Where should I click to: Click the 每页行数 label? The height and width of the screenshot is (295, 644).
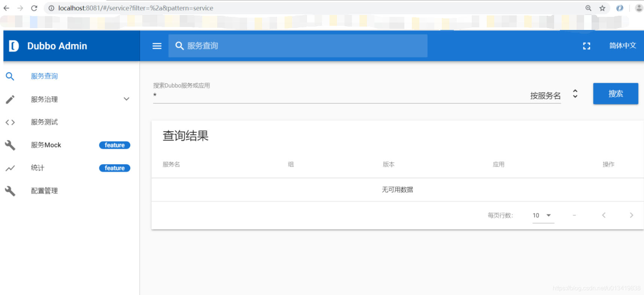tap(500, 215)
